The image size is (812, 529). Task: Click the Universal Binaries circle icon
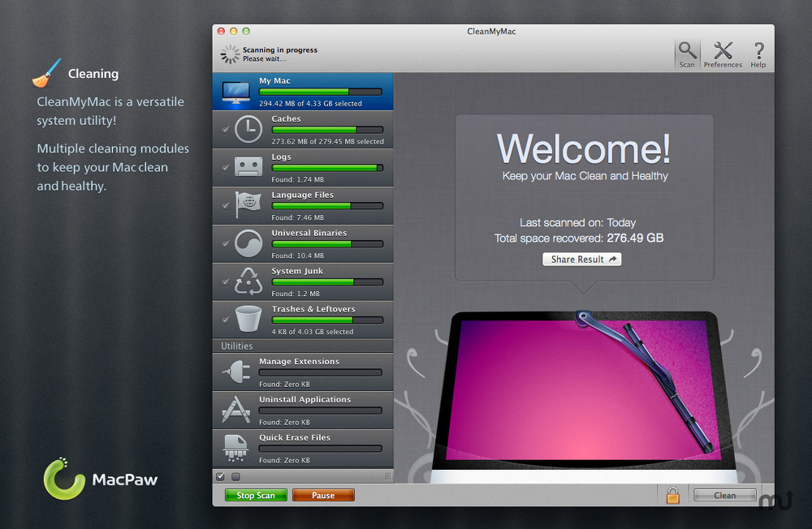pos(248,243)
